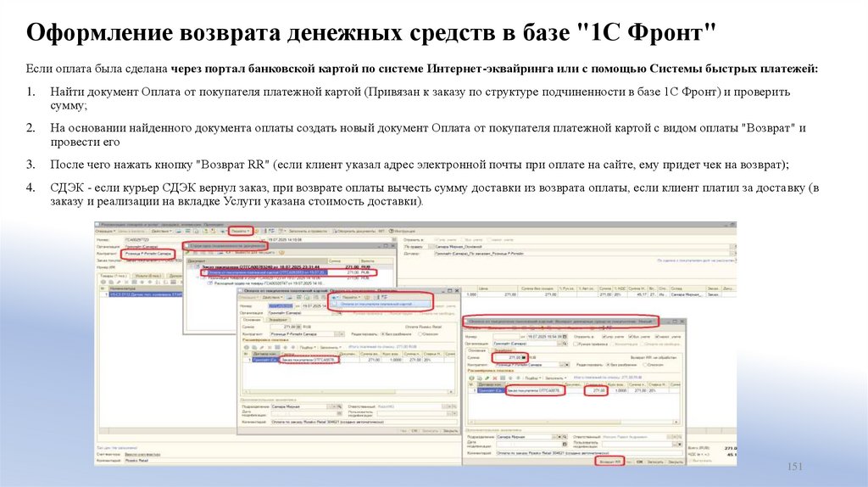Viewport: 868px width, 487px height.
Task: Open 'Инструкция' in main toolbar
Action: coord(403,231)
